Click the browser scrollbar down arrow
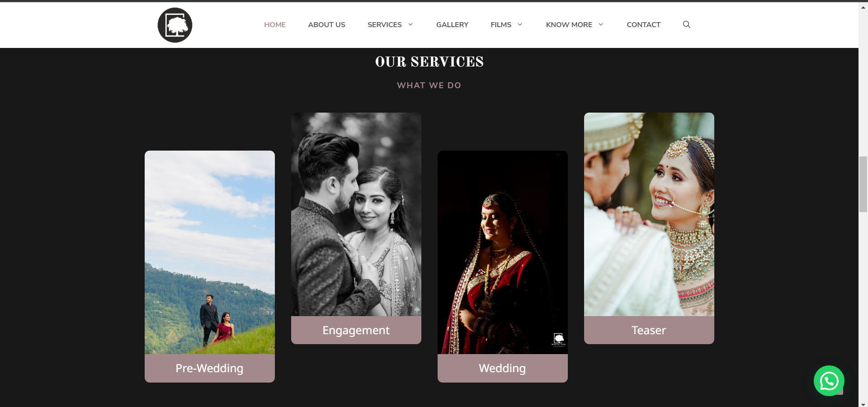Viewport: 868px width, 407px height. (x=863, y=403)
